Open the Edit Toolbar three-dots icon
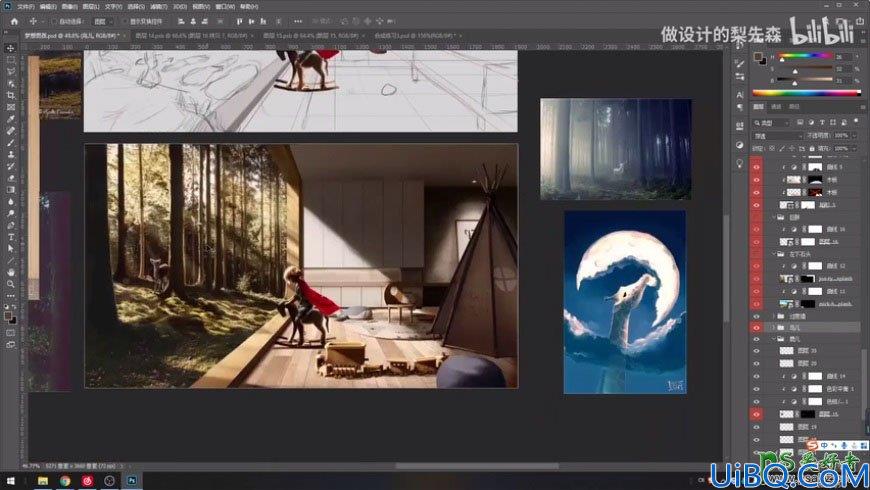 [x=11, y=296]
